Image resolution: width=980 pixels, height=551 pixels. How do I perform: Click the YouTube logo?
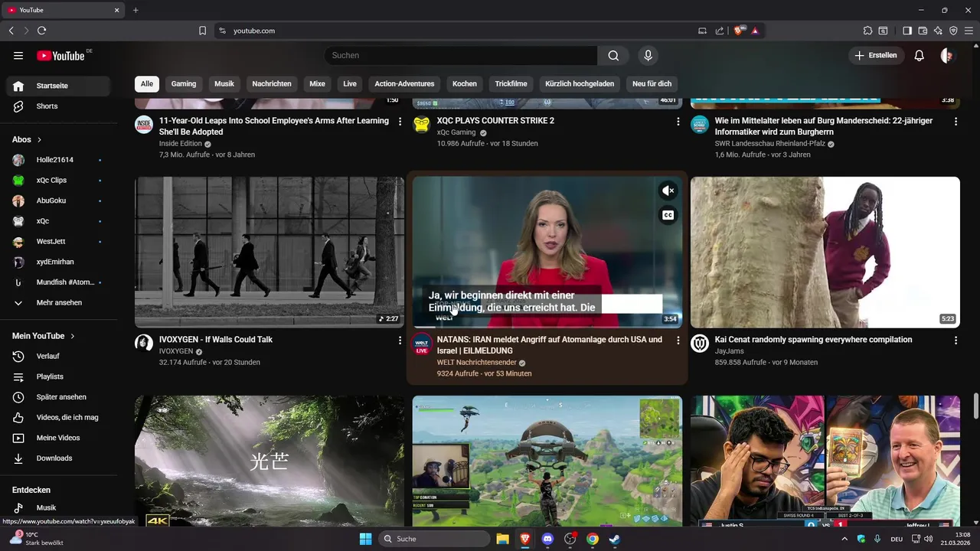pyautogui.click(x=61, y=55)
